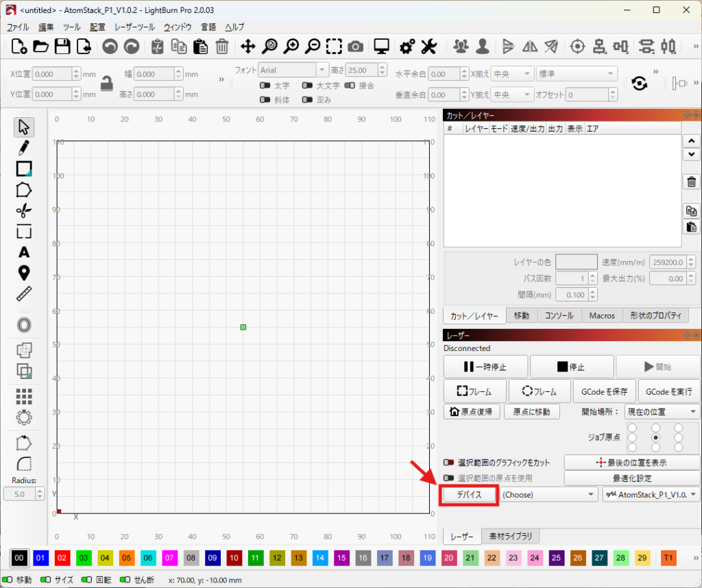The width and height of the screenshot is (702, 588).
Task: Select the Draw Lines pencil tool
Action: coord(24,147)
